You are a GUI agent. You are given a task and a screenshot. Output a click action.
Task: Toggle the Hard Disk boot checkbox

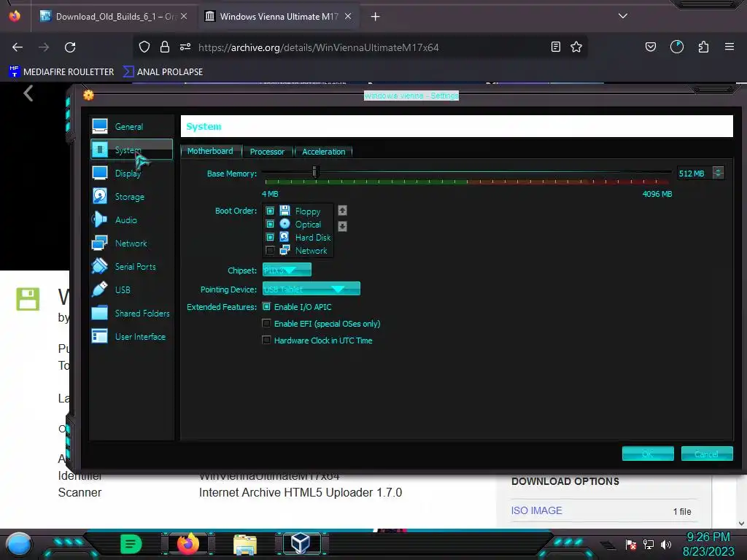[x=270, y=237]
